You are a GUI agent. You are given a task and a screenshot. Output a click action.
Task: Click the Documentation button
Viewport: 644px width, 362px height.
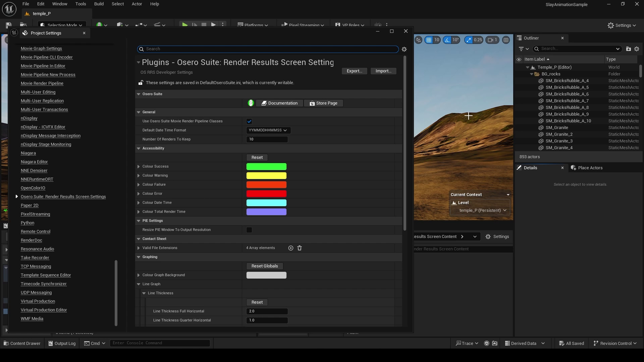[x=279, y=103]
